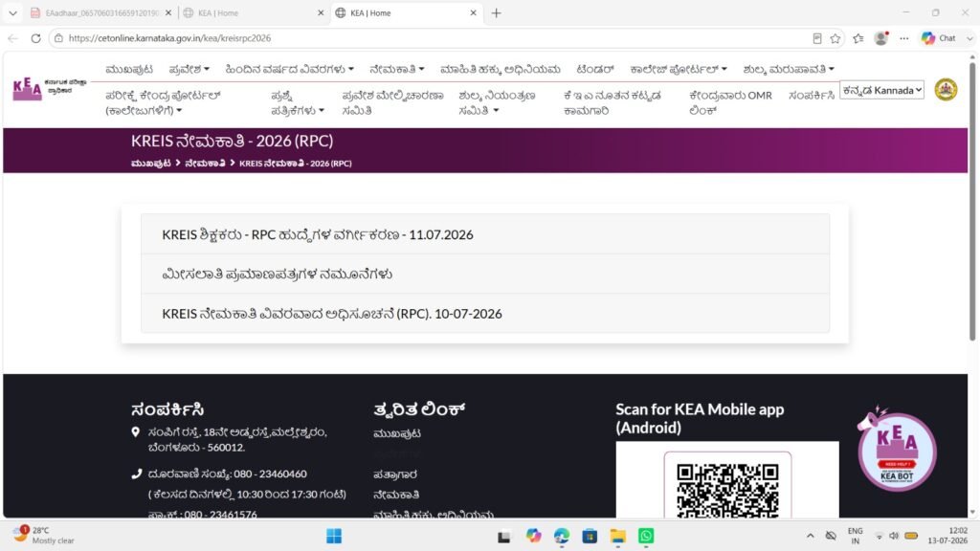
Task: Open the ಕನ್ನಡ Kannada language selector
Action: [881, 90]
